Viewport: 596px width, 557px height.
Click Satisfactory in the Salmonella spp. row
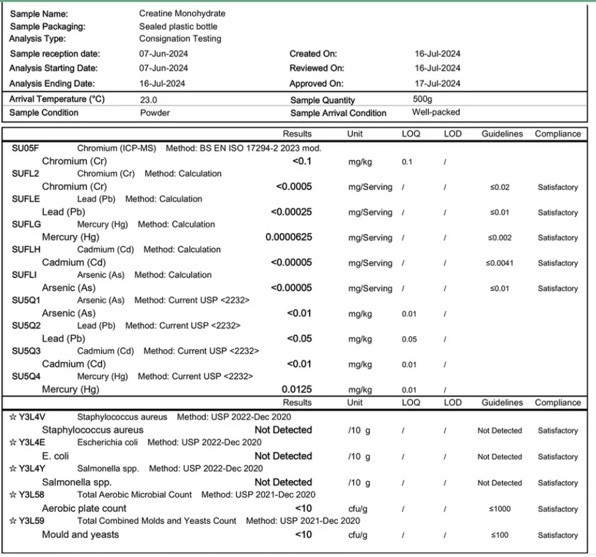(x=558, y=483)
